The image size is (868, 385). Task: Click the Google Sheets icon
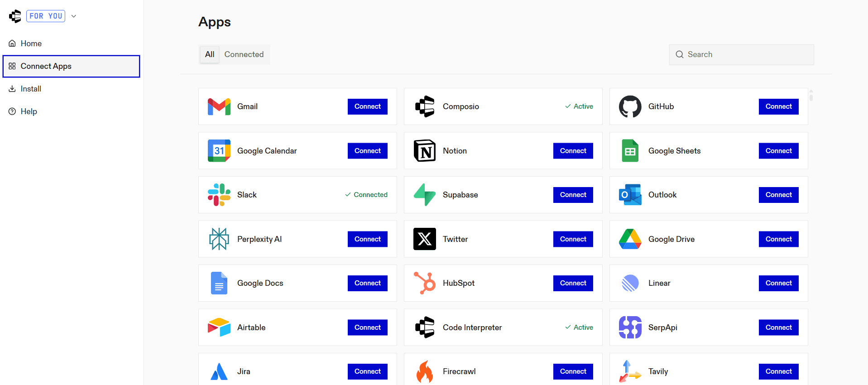click(x=630, y=151)
